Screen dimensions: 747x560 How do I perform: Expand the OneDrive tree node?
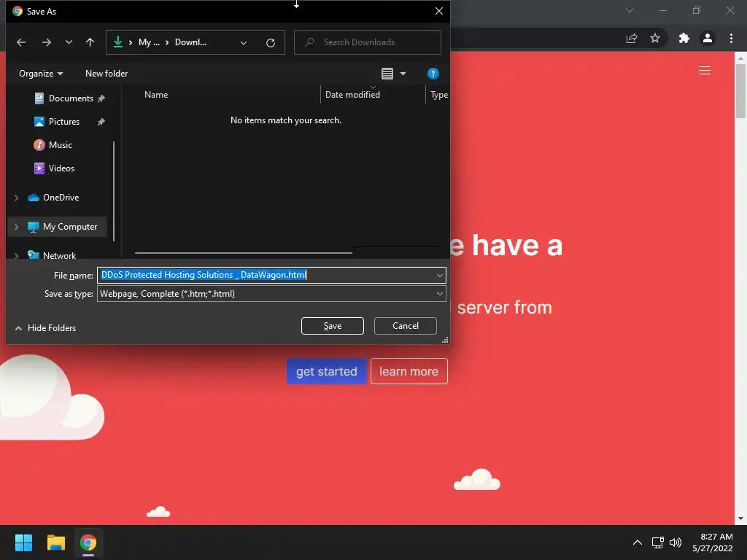(x=17, y=198)
